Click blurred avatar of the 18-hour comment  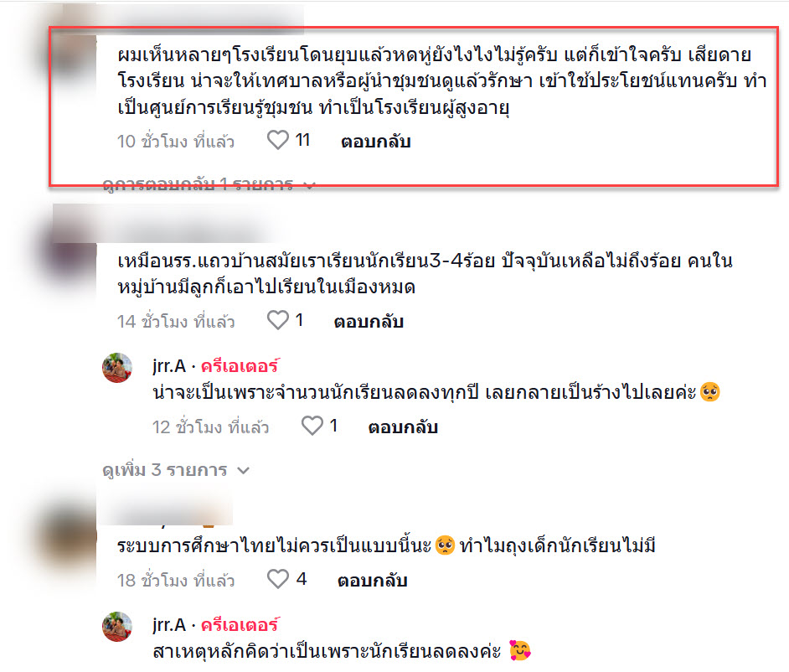coord(70,538)
